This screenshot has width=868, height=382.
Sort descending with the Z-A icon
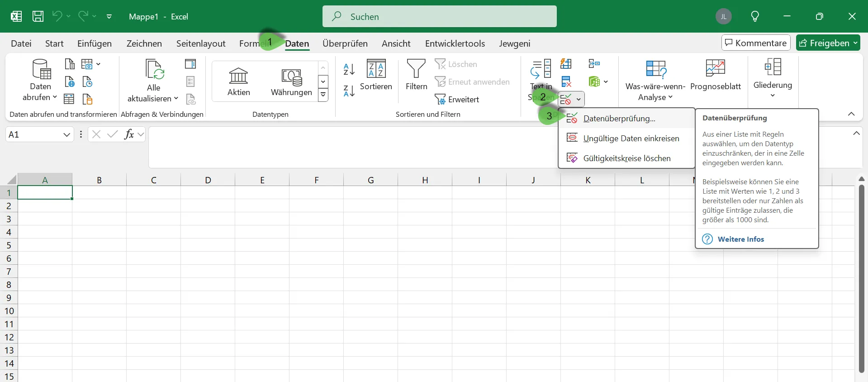pos(349,91)
